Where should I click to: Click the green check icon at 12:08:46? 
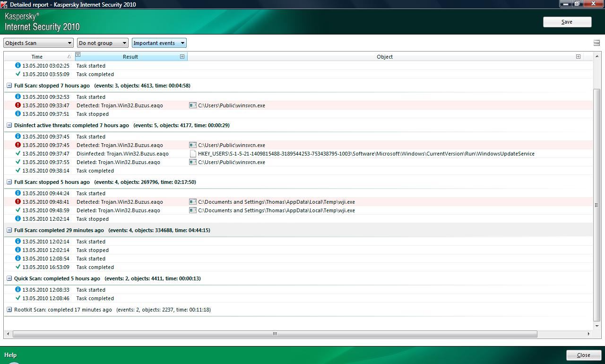coord(18,298)
